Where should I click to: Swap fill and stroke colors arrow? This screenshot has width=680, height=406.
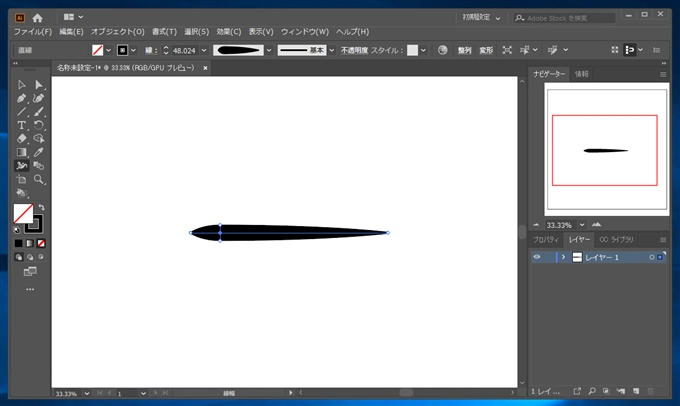pyautogui.click(x=41, y=207)
